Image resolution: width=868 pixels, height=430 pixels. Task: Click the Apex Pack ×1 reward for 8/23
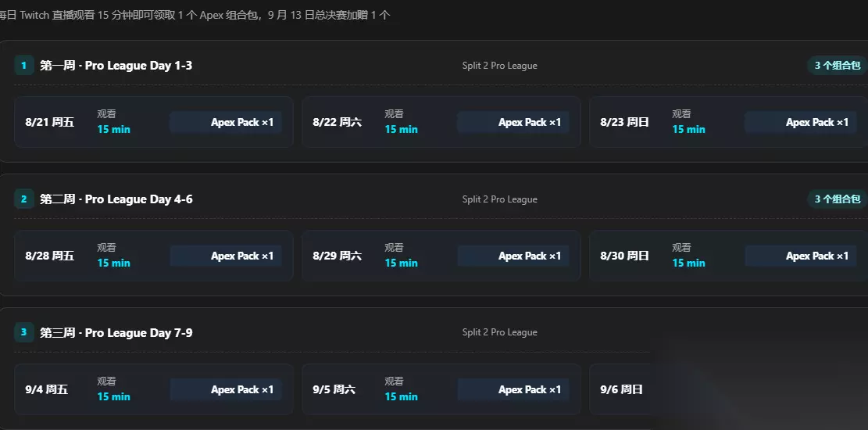coord(801,122)
